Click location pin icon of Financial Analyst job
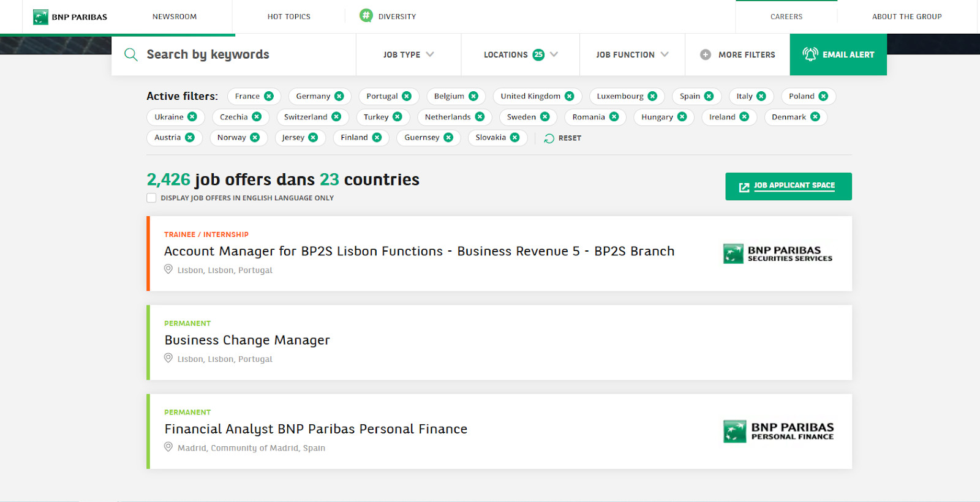 pos(168,447)
